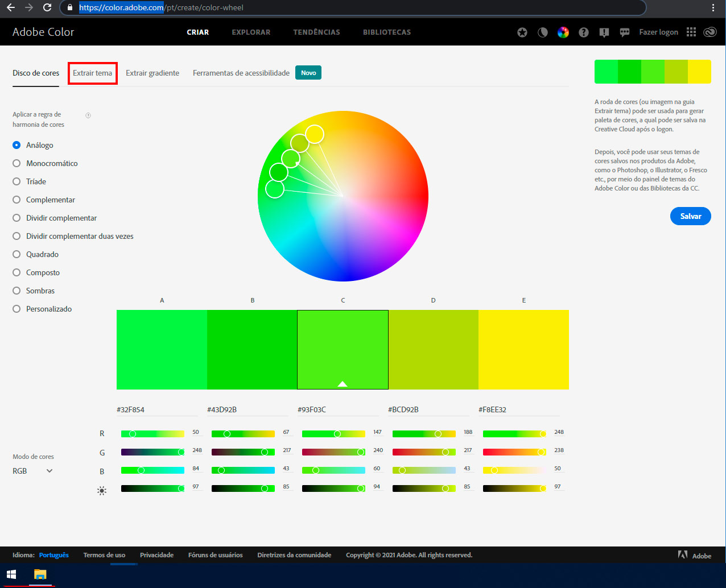Open the RGB color mode dropdown
This screenshot has height=588, width=726.
pyautogui.click(x=33, y=471)
